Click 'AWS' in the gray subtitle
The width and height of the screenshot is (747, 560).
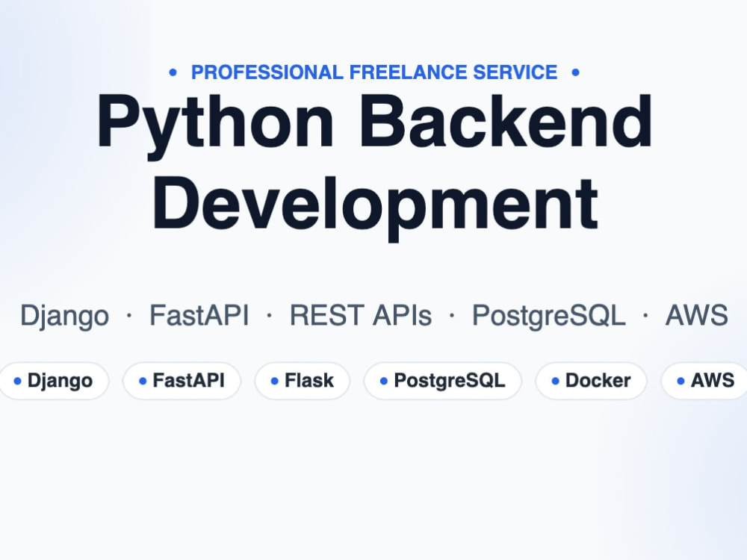pyautogui.click(x=696, y=315)
